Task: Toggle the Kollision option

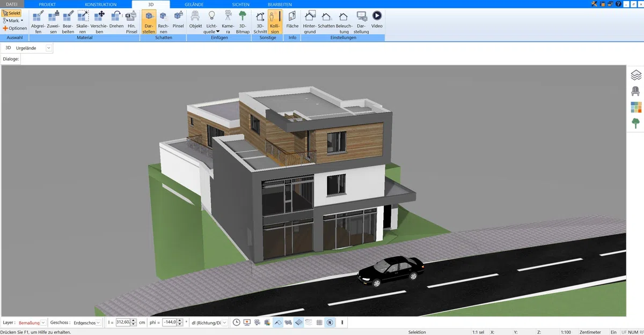Action: pyautogui.click(x=275, y=22)
